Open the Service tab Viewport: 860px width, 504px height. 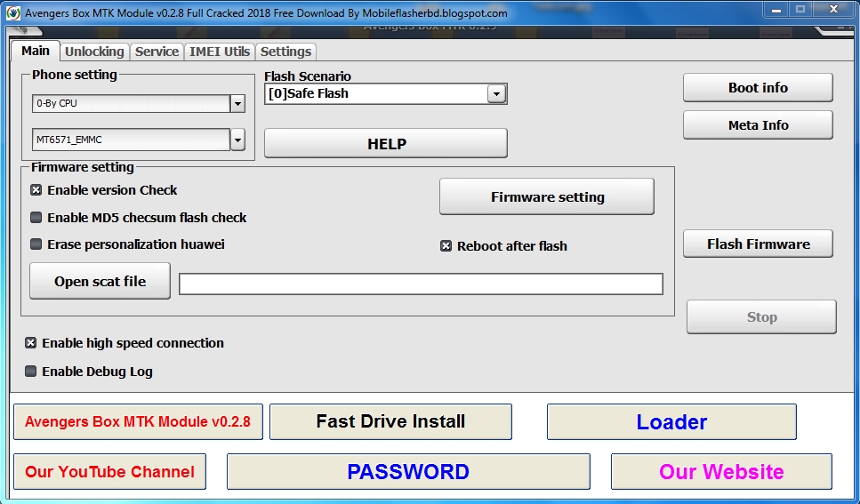coord(157,52)
